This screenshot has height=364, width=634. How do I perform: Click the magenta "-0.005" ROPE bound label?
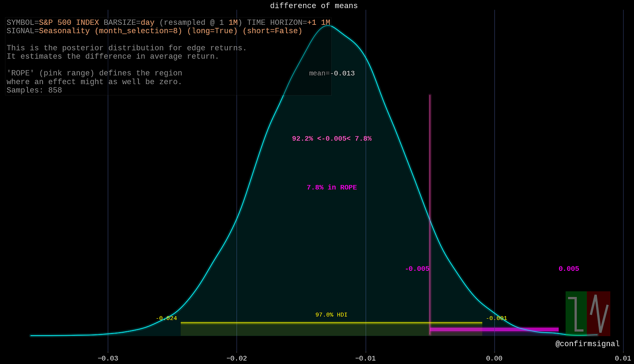point(417,269)
